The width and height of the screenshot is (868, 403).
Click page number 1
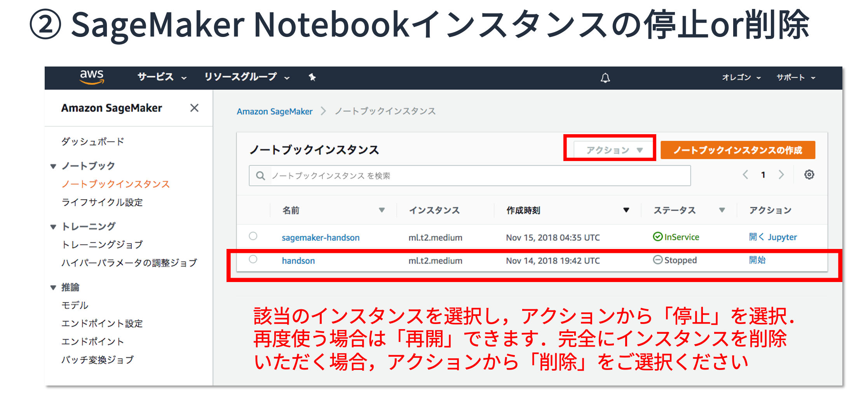coord(763,175)
